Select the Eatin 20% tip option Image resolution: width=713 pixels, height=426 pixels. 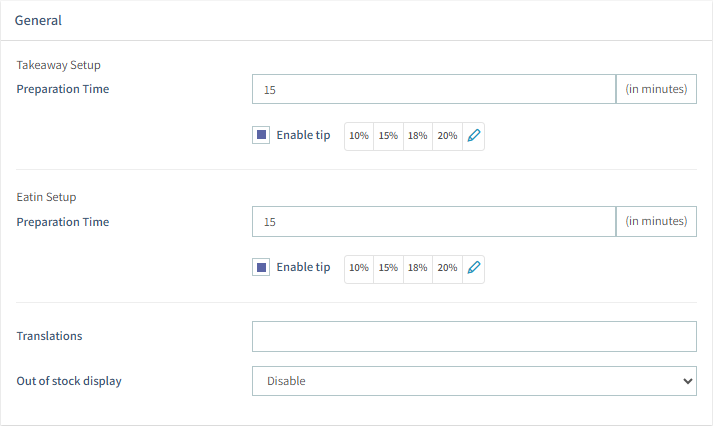pyautogui.click(x=447, y=268)
